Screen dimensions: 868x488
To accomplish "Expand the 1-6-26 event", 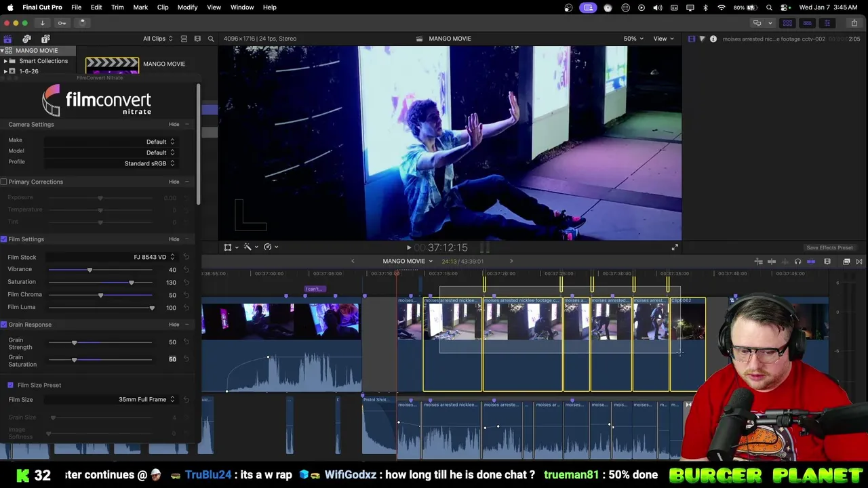I will coord(5,71).
